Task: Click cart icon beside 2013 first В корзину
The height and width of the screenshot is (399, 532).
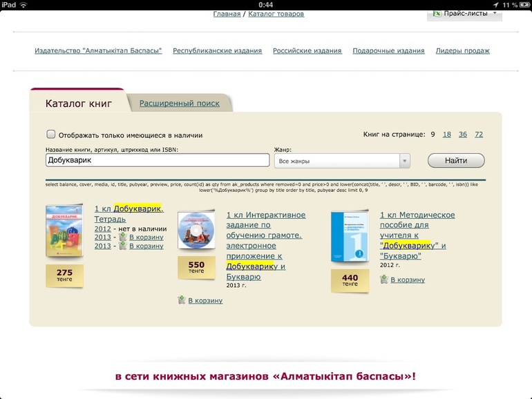Action: [x=122, y=237]
